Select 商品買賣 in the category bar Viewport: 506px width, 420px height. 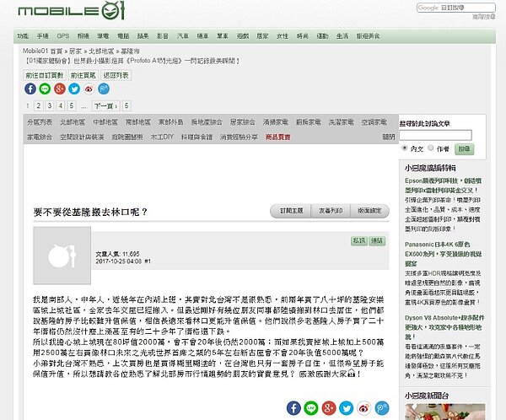[277, 137]
